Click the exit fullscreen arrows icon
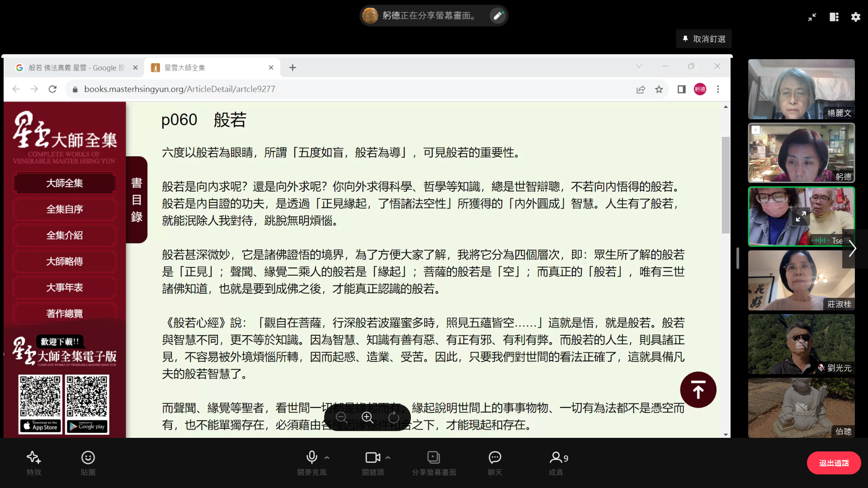 [x=812, y=17]
